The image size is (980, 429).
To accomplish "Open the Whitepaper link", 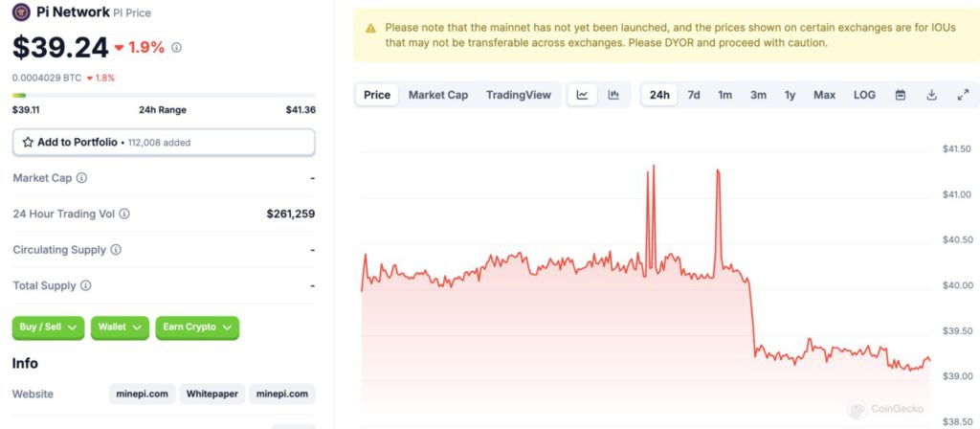I will pyautogui.click(x=212, y=394).
